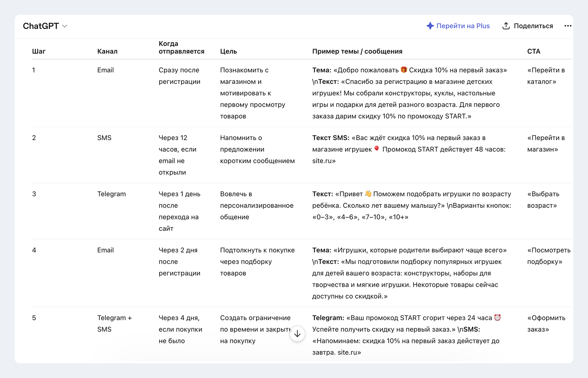The image size is (588, 378).
Task: Click the gift emoji in the step 1 message
Action: pyautogui.click(x=404, y=70)
